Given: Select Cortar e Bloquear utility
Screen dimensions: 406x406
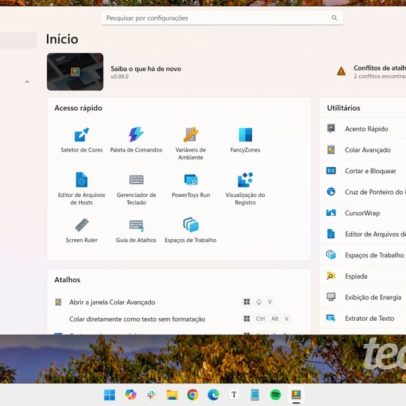Looking at the screenshot, I should coord(363,171).
